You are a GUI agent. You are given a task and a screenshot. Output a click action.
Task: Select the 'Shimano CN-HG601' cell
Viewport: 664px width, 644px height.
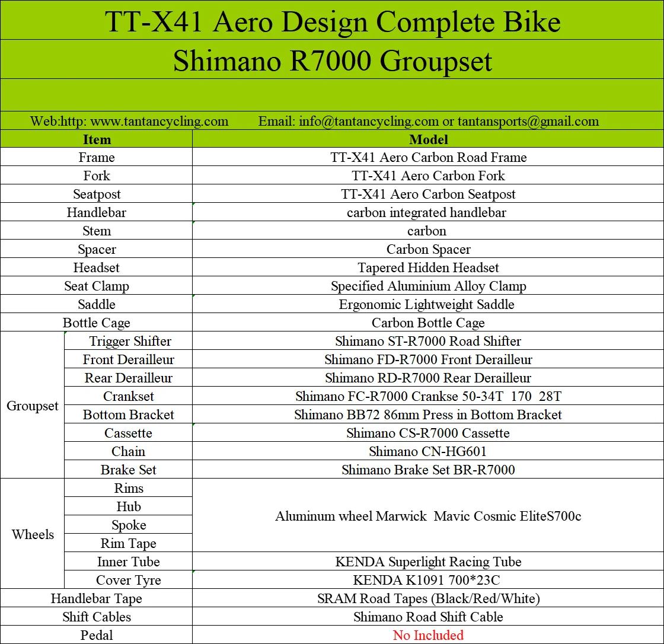click(x=428, y=451)
